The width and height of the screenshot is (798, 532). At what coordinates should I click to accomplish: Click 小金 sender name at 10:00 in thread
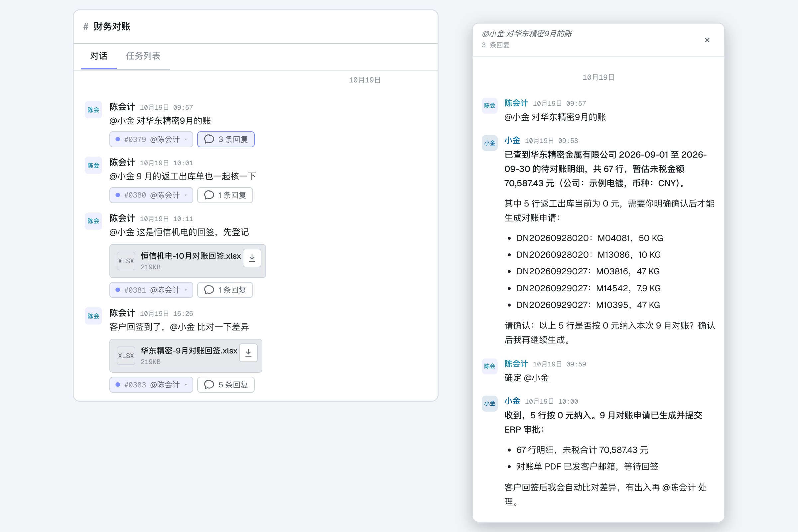tap(512, 401)
